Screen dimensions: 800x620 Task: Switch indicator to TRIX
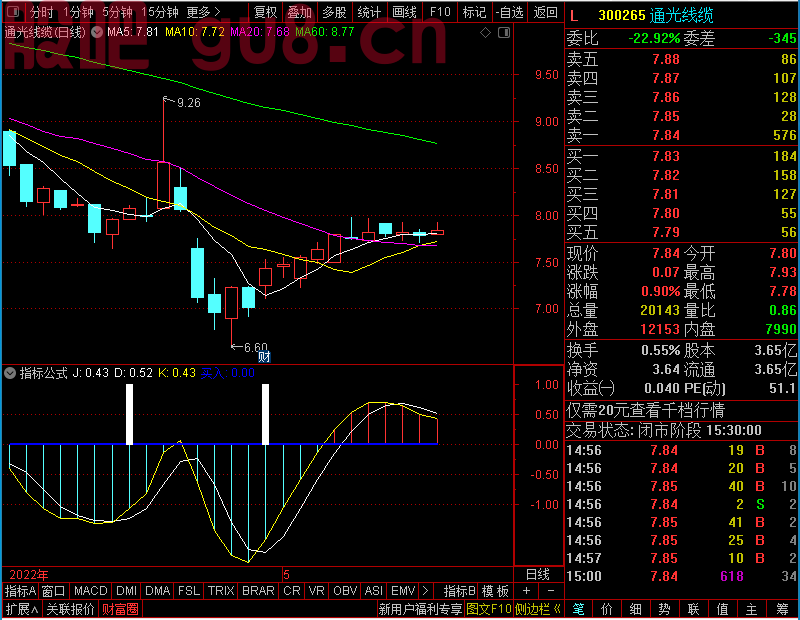click(x=221, y=591)
